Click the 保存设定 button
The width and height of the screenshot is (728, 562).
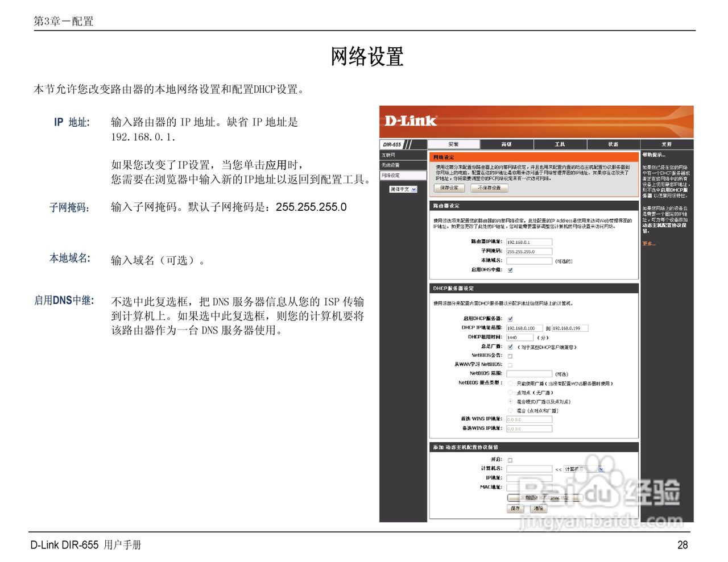pyautogui.click(x=450, y=188)
